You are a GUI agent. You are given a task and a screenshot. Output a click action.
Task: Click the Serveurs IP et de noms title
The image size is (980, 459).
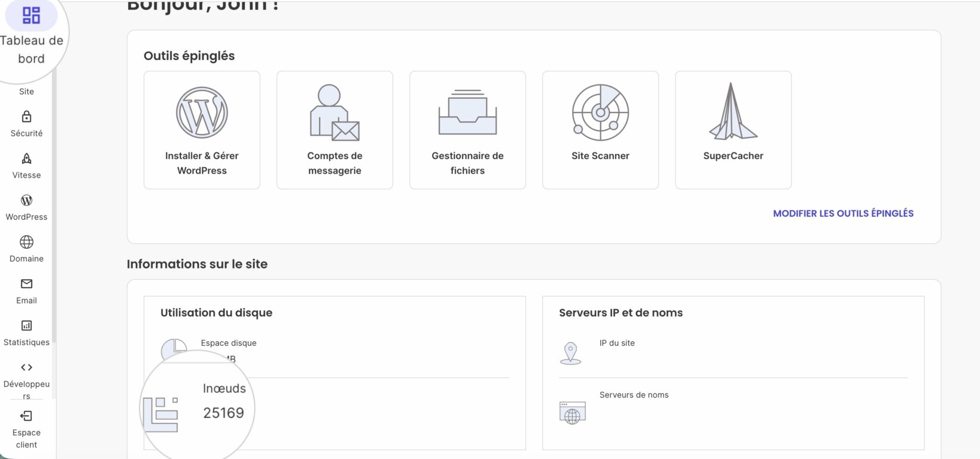pyautogui.click(x=620, y=313)
